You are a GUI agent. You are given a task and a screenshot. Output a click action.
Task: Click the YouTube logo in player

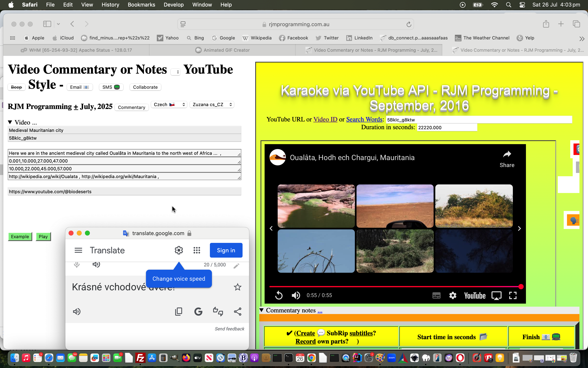tap(475, 295)
